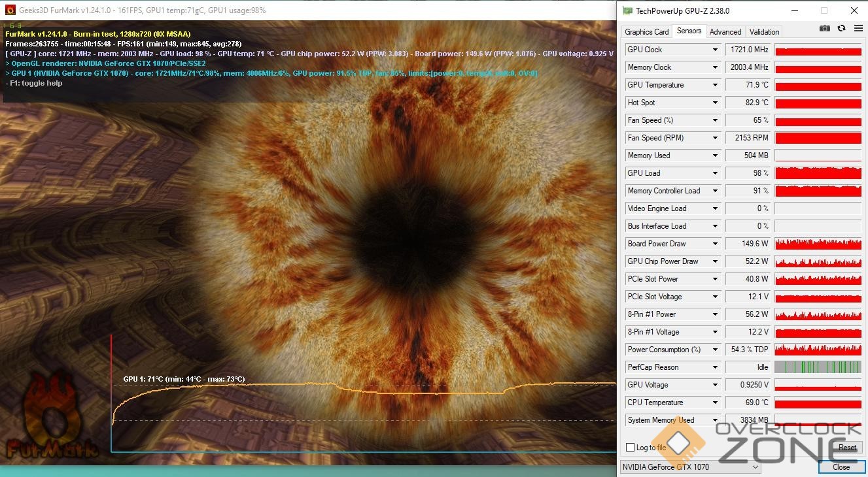The height and width of the screenshot is (477, 868).
Task: Click the Board Power Draw value field
Action: point(748,244)
